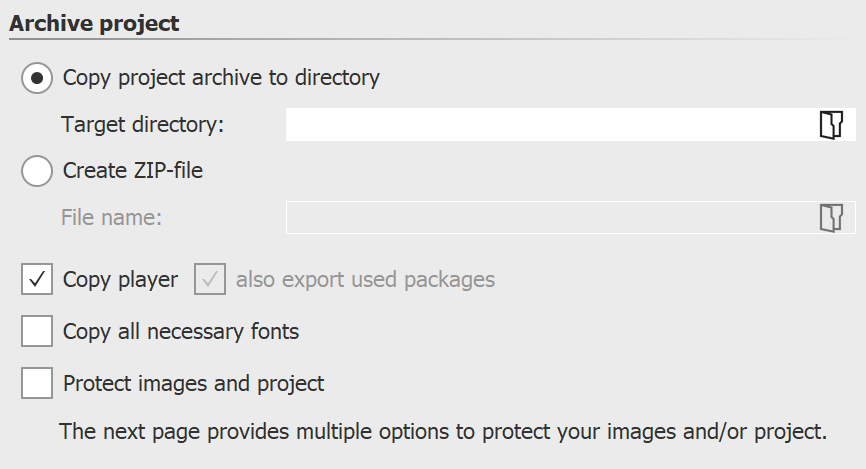866x469 pixels.
Task: Click the "File name:" label
Action: click(x=111, y=218)
